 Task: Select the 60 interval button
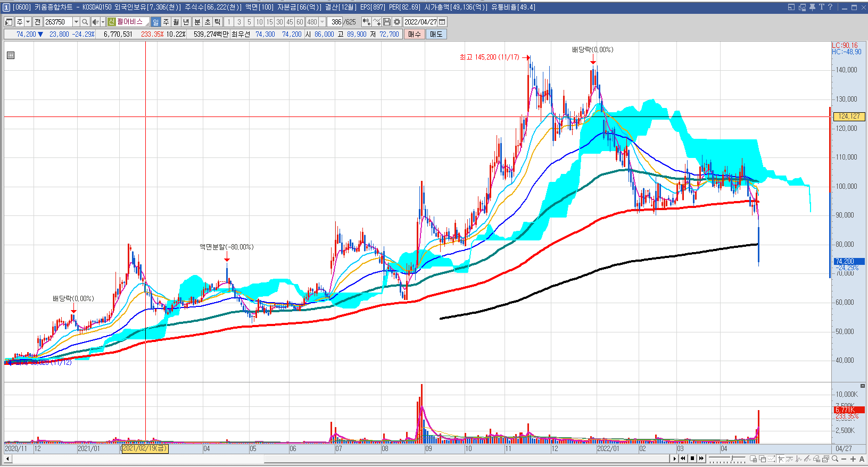point(300,22)
